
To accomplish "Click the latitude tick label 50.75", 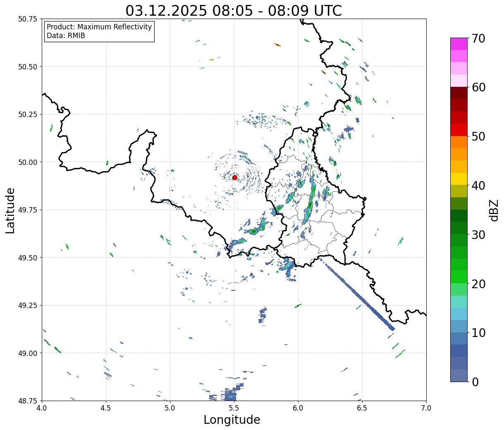I will click(x=28, y=19).
